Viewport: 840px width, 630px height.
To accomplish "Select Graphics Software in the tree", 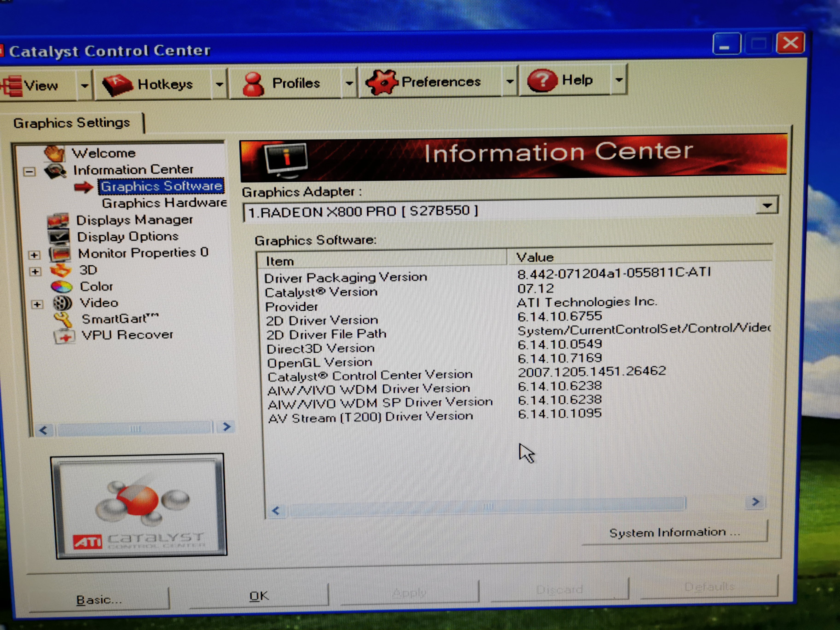I will (x=161, y=186).
